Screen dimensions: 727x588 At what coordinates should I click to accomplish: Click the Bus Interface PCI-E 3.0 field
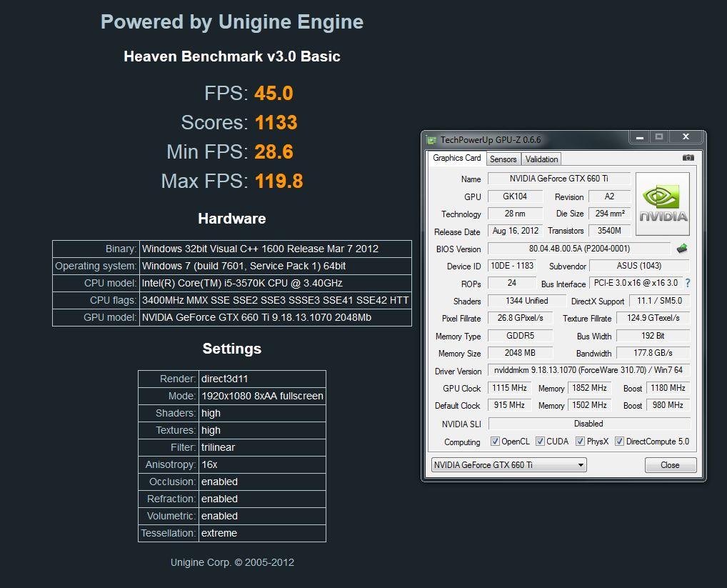[636, 283]
